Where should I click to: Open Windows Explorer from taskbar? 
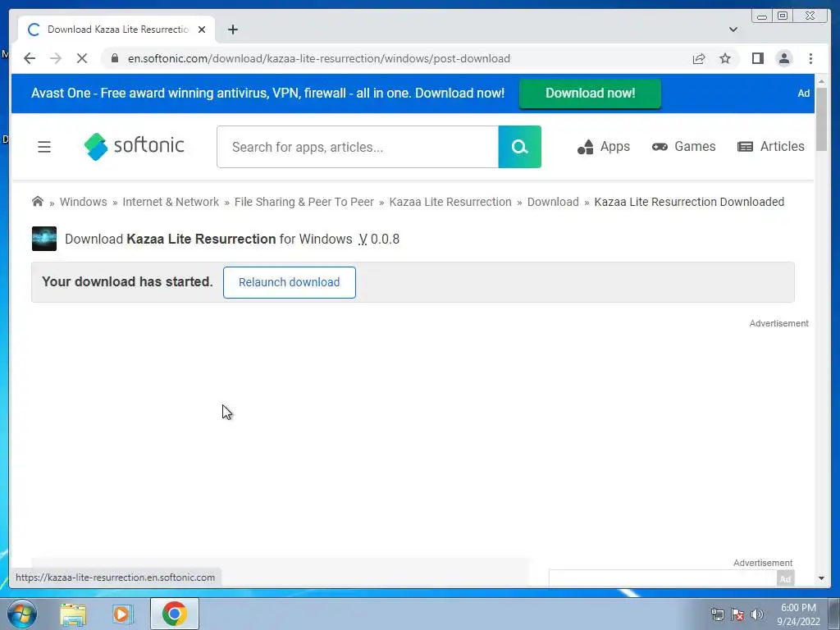point(73,614)
